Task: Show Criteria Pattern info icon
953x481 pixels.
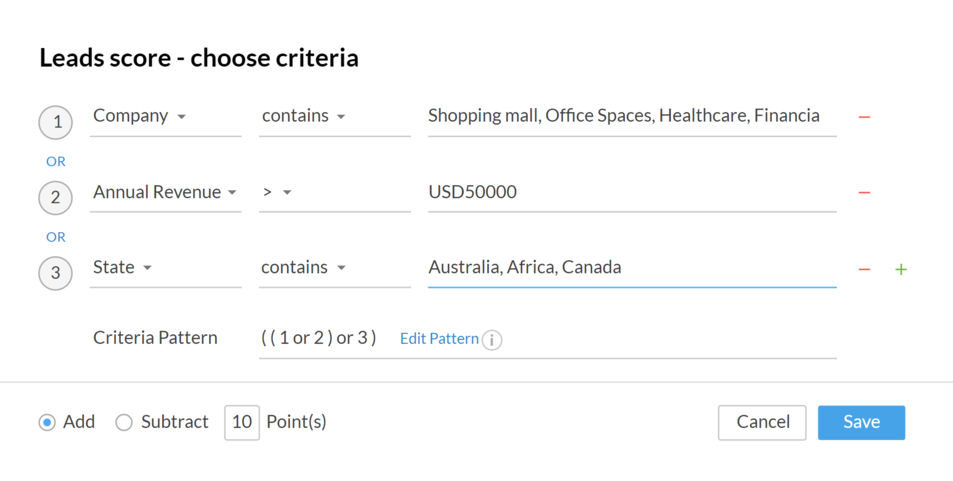Action: click(x=492, y=340)
